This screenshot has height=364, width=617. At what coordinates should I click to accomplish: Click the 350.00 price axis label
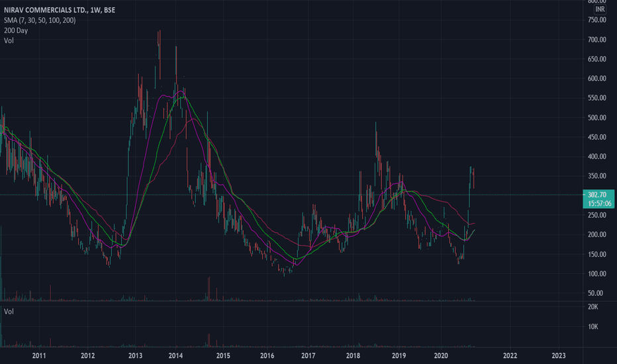coord(597,176)
